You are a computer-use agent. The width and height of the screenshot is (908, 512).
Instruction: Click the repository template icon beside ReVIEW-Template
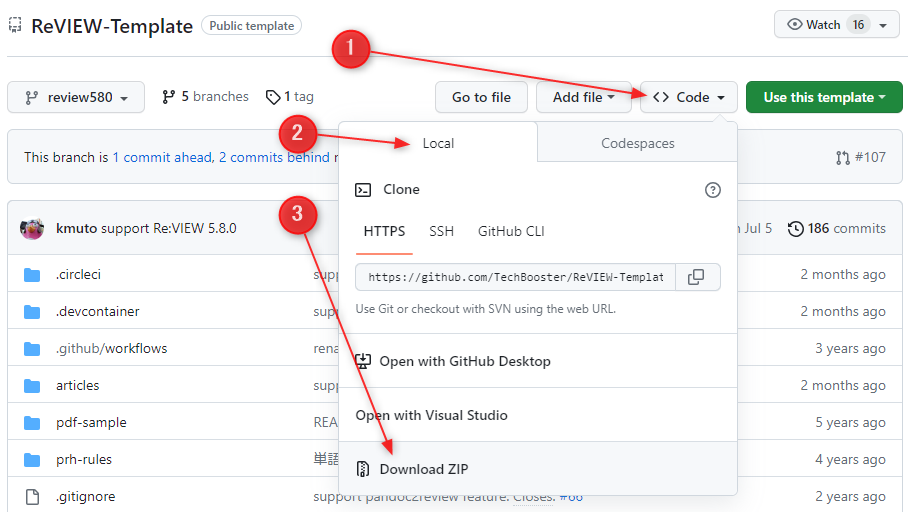(15, 25)
